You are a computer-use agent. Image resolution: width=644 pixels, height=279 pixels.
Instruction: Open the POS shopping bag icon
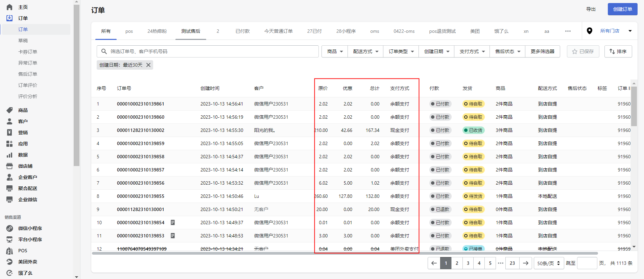click(x=9, y=251)
